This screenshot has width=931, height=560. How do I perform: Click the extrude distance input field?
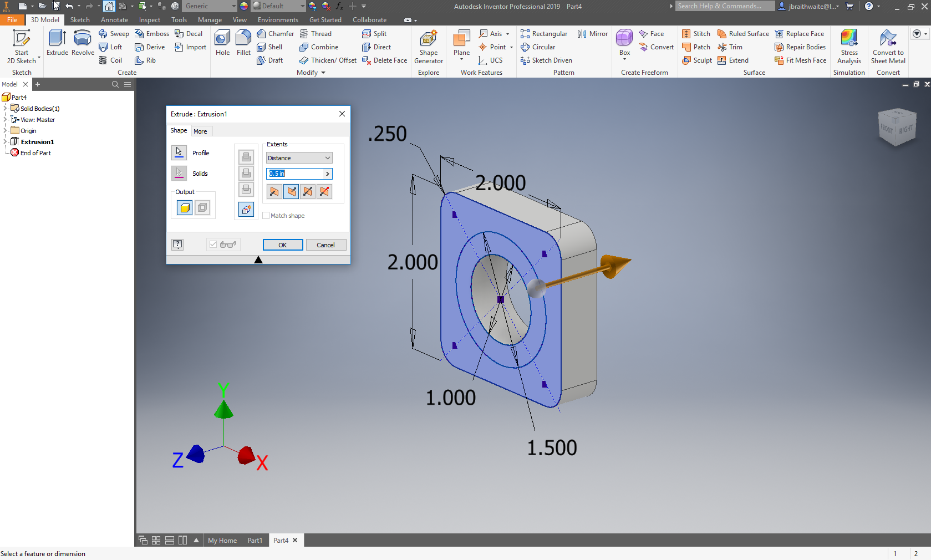tap(295, 174)
